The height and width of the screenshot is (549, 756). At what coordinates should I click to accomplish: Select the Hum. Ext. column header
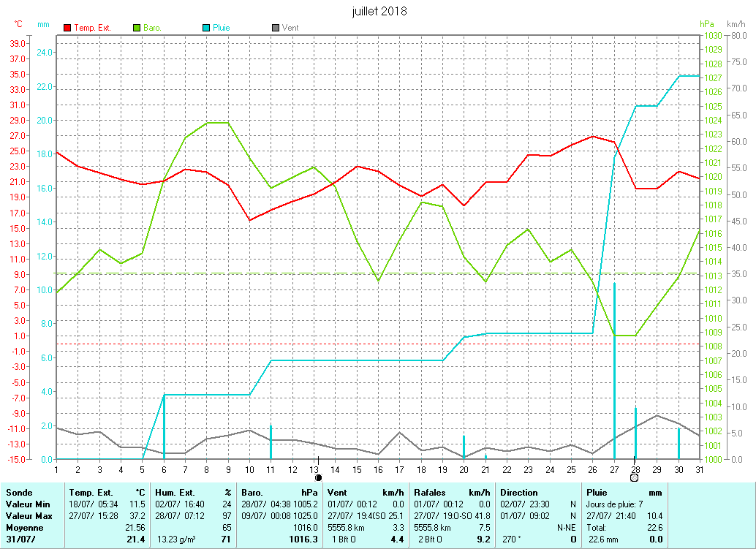tap(175, 493)
